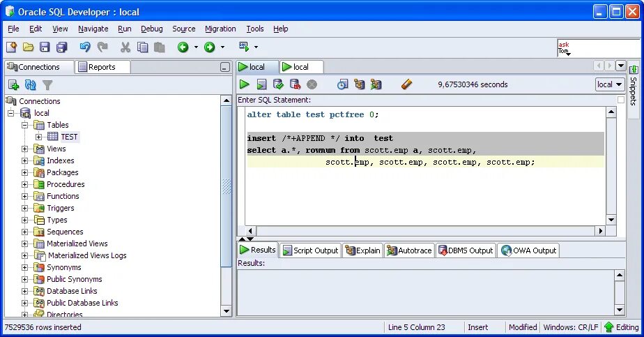Click the Filter funnel icon
The image size is (644, 337).
pyautogui.click(x=47, y=85)
